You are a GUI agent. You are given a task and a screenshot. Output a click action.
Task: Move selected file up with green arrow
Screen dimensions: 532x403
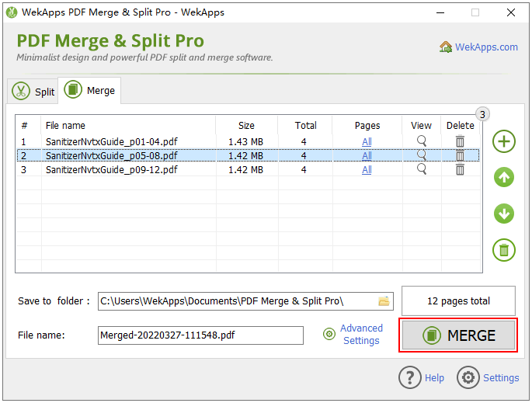[x=504, y=177]
